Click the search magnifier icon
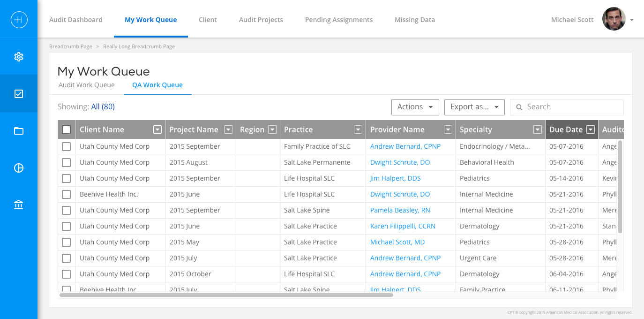 tap(519, 107)
